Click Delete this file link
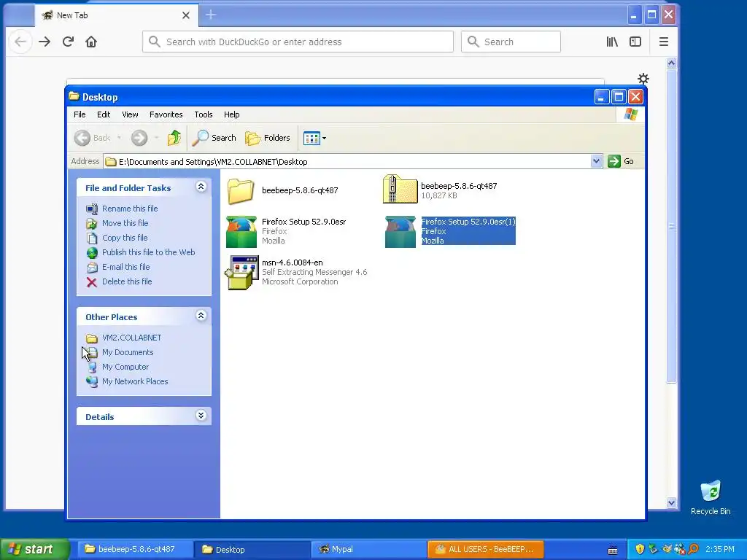747x560 pixels. [127, 281]
